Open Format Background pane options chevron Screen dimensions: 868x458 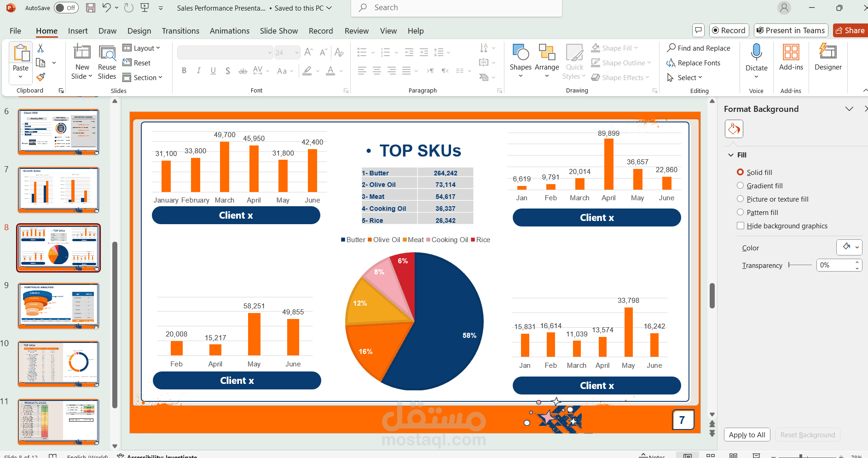(x=849, y=109)
